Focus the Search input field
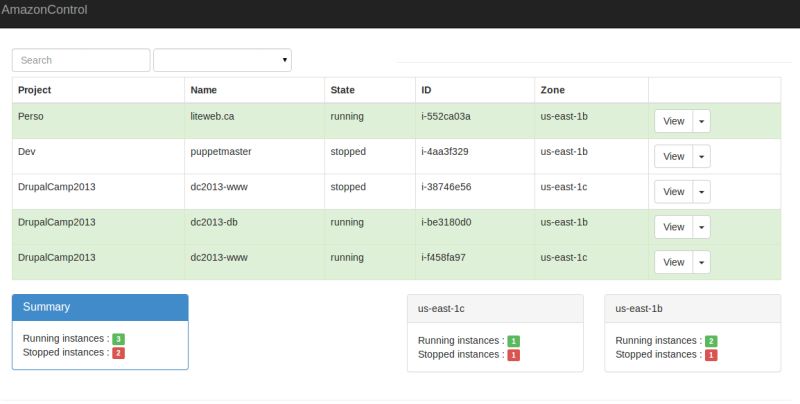The height and width of the screenshot is (404, 800). 81,60
